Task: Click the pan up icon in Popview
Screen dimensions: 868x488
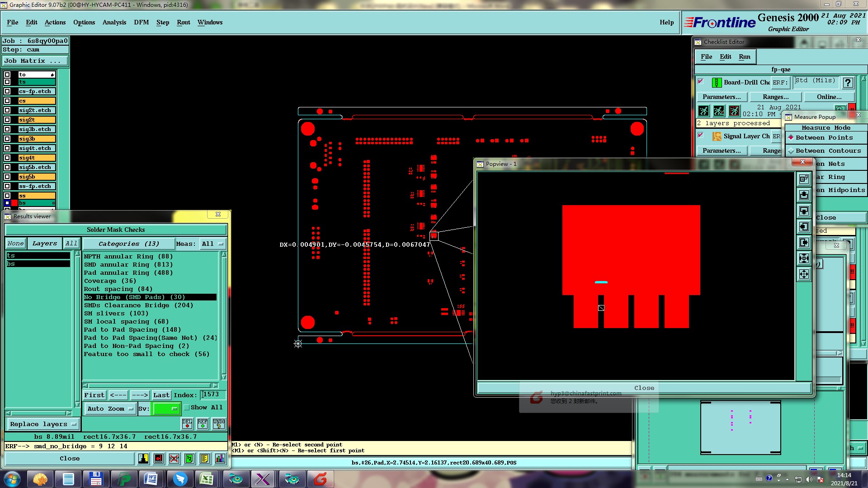Action: pyautogui.click(x=804, y=195)
